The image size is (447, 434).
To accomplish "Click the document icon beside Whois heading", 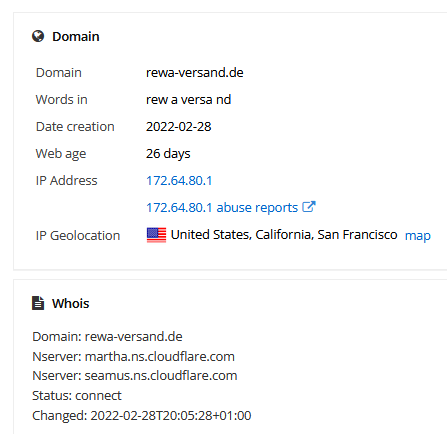I will tap(38, 303).
